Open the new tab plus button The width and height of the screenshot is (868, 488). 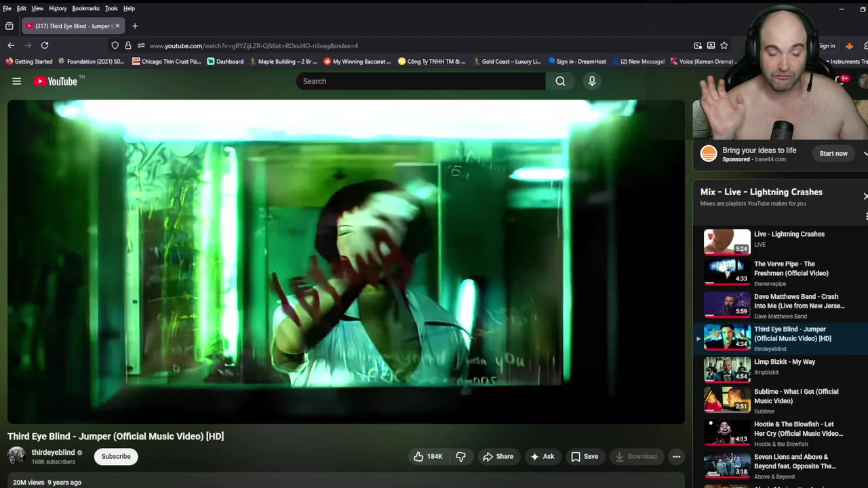(x=135, y=26)
